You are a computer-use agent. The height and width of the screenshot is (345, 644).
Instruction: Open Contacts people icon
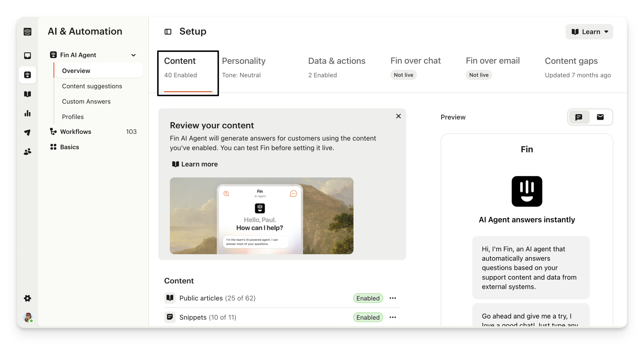pyautogui.click(x=28, y=152)
